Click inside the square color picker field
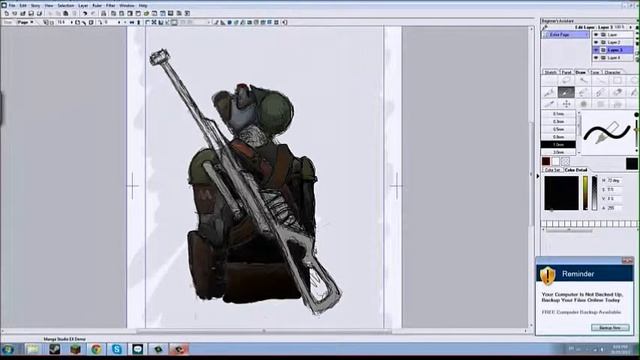The width and height of the screenshot is (640, 360). [x=562, y=193]
